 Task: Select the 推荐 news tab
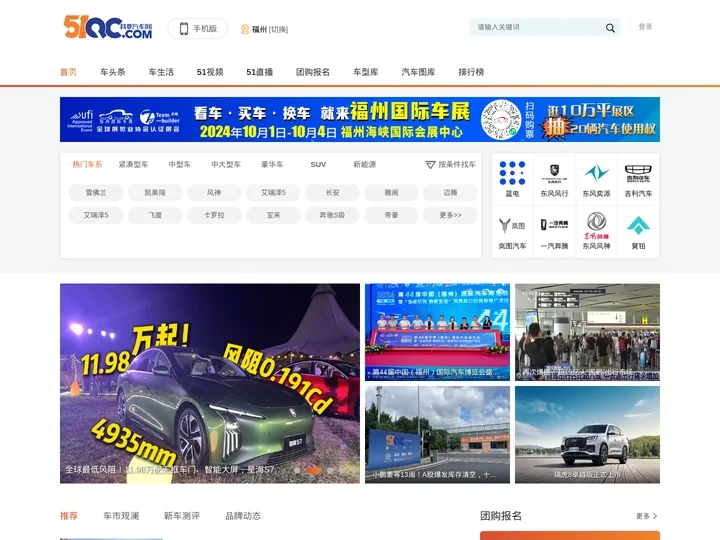69,516
